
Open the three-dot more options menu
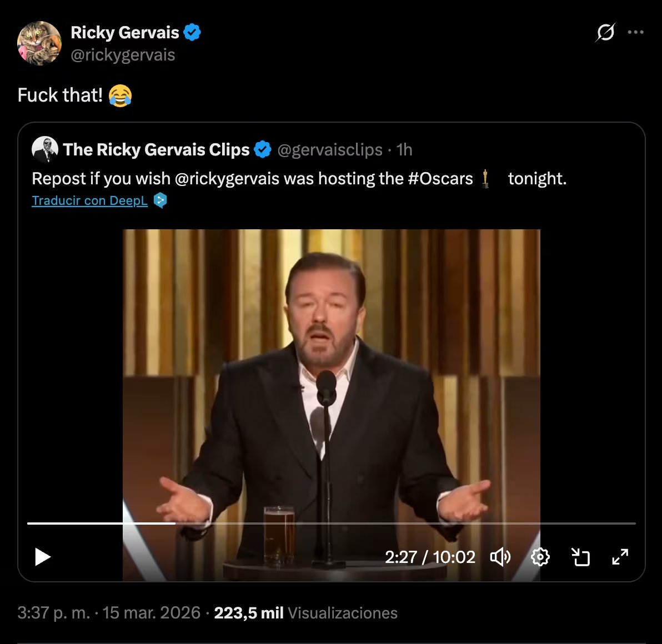(635, 33)
